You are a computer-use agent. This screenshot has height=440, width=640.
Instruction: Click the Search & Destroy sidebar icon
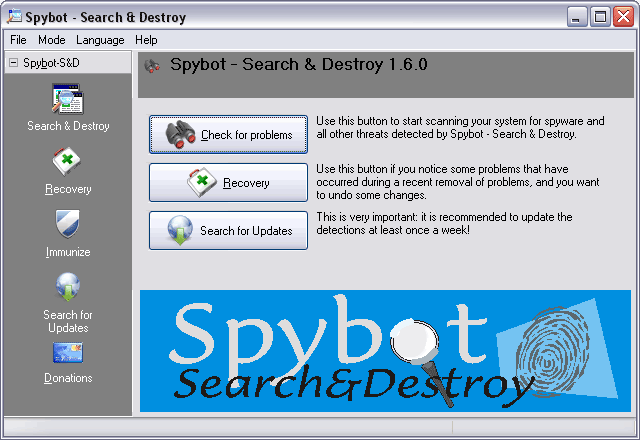[67, 100]
